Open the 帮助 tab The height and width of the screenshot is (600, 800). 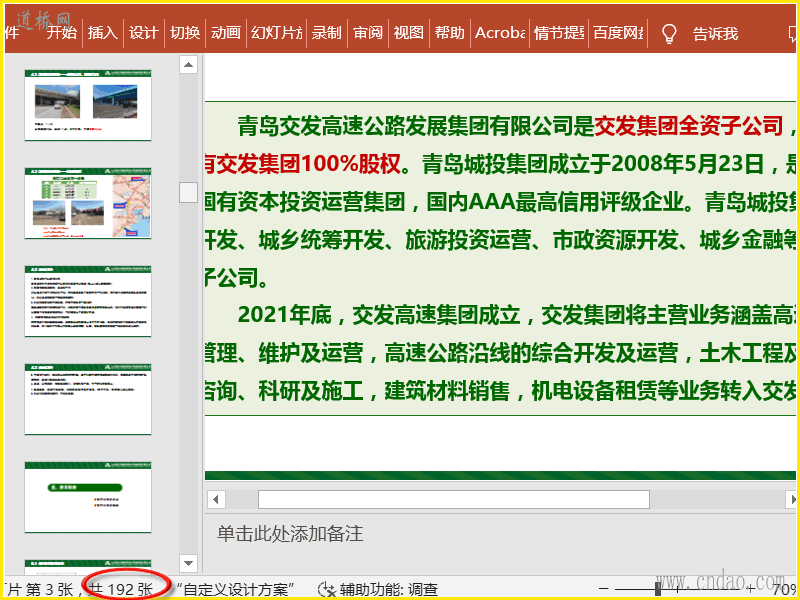(449, 33)
